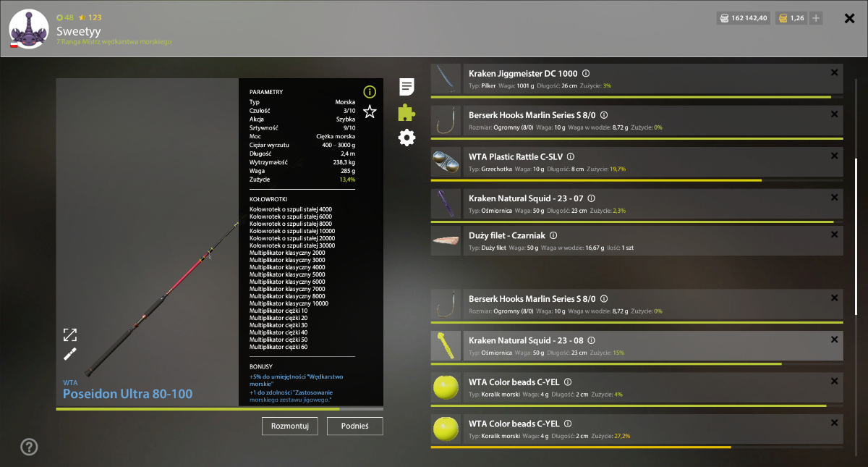Remove Kraken Jiggmeister DC 1000 from setup
The height and width of the screenshot is (467, 868).
pos(834,72)
